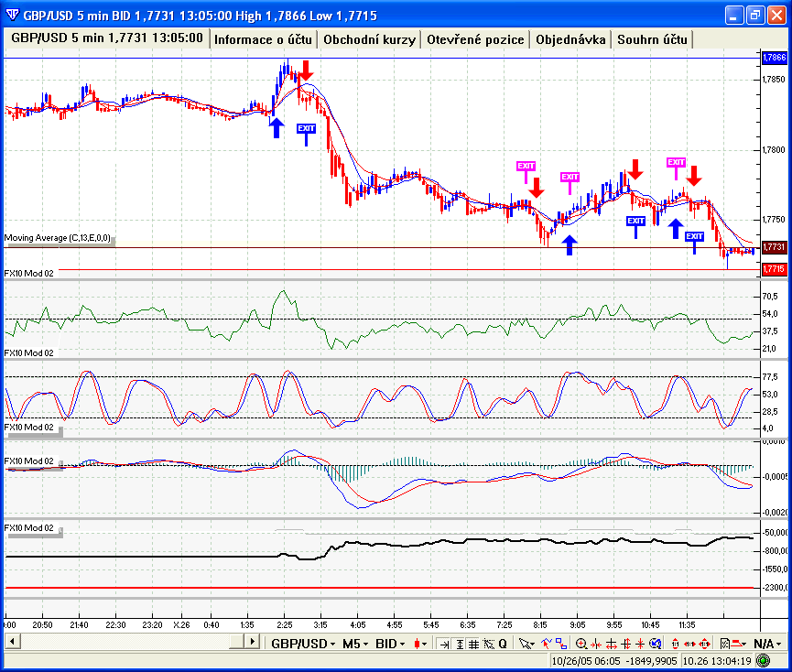Click the first blue EXIT marker on chart
The height and width of the screenshot is (672, 792).
(x=306, y=129)
